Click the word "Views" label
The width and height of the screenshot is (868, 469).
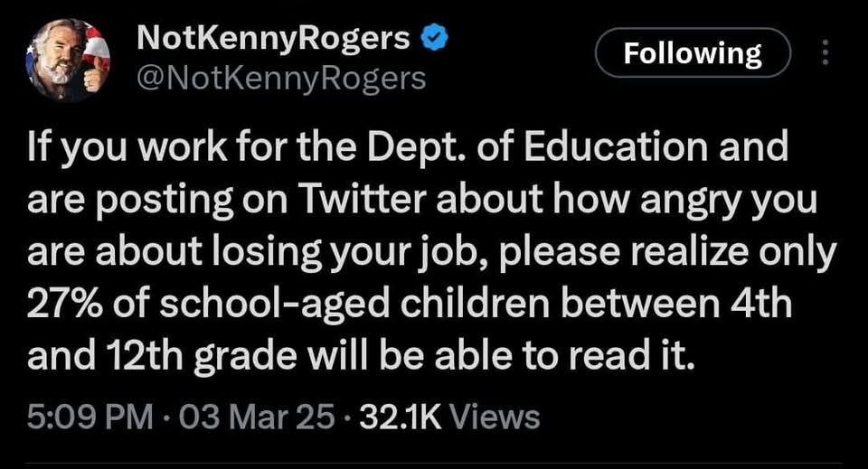tap(494, 417)
